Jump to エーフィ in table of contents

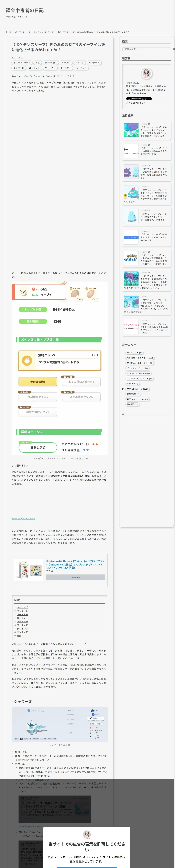point(21,618)
